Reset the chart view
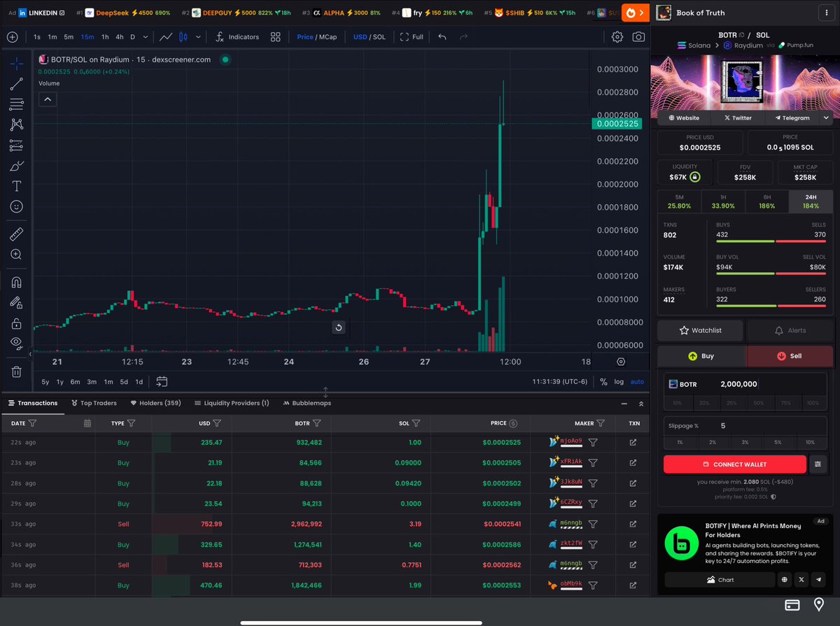 pyautogui.click(x=339, y=327)
